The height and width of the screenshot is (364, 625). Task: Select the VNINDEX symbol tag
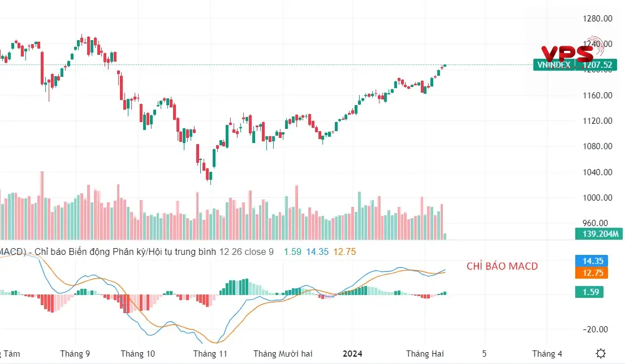point(553,65)
